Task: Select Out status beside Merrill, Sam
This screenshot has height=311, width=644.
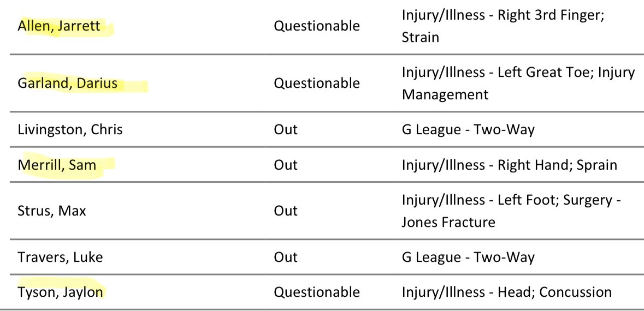Action: coord(286,165)
